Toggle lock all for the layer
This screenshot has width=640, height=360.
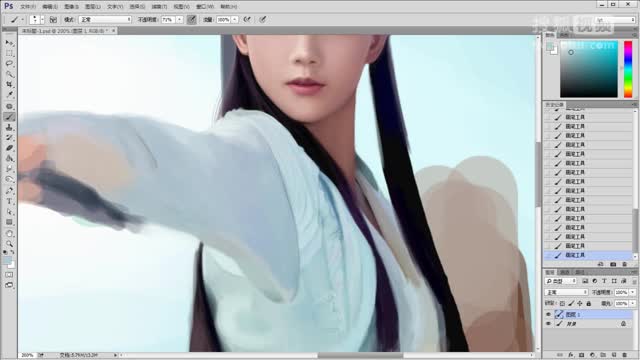[x=589, y=304]
